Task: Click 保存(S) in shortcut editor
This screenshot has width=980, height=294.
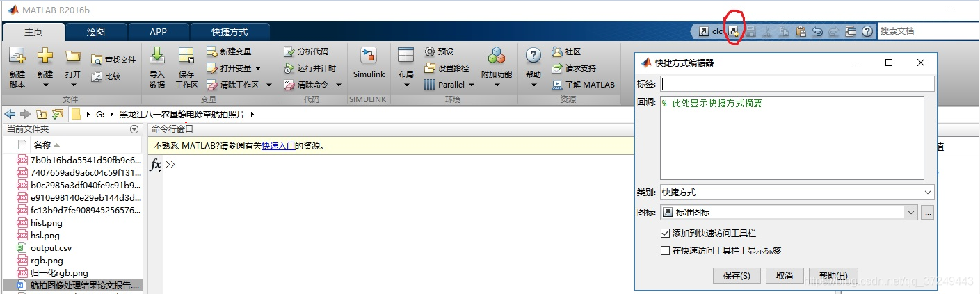Action: [737, 276]
